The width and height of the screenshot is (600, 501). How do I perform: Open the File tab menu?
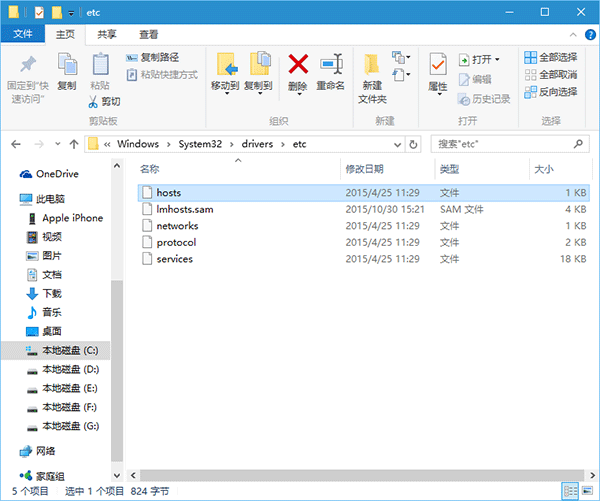[x=23, y=34]
